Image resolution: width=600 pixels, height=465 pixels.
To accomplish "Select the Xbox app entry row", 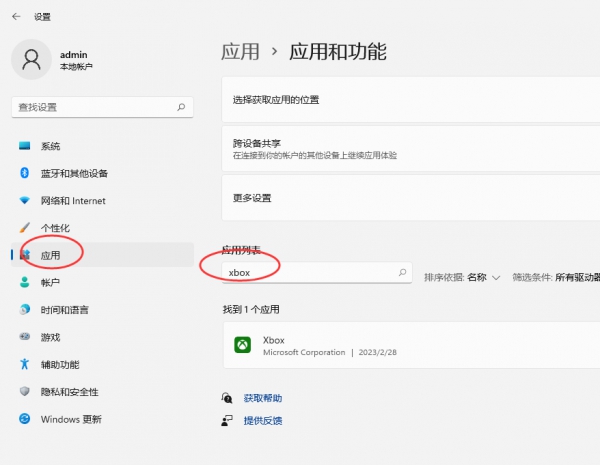I will [x=412, y=345].
